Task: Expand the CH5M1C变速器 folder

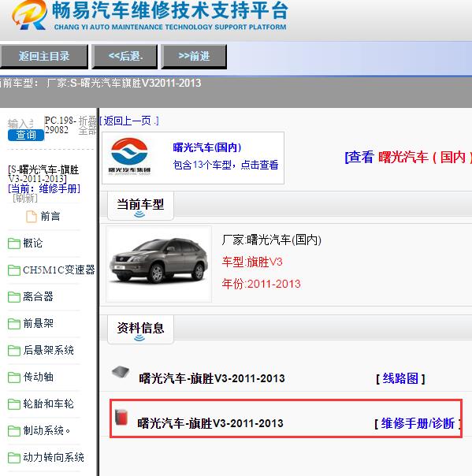Action: pos(59,270)
